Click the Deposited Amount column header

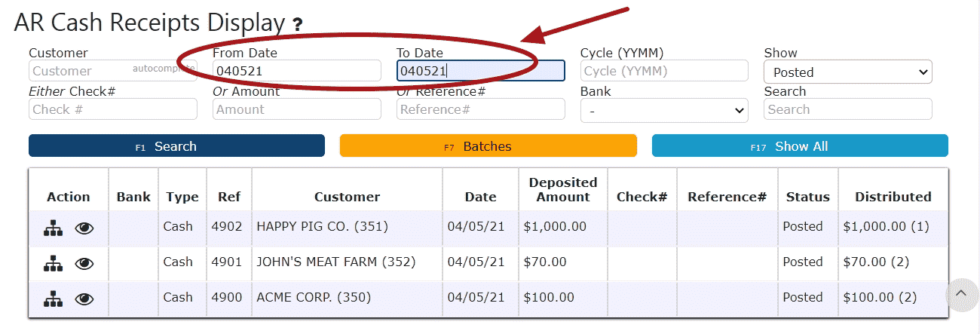563,189
